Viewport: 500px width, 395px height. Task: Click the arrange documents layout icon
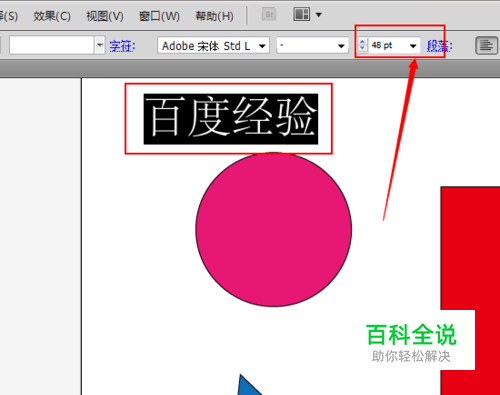(302, 14)
